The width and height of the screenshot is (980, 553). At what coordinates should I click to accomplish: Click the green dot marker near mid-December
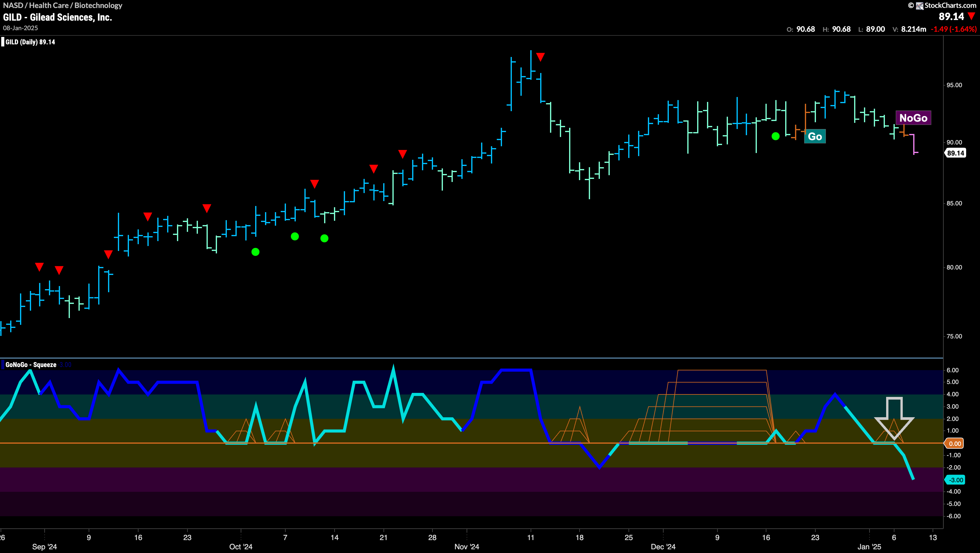pos(775,136)
